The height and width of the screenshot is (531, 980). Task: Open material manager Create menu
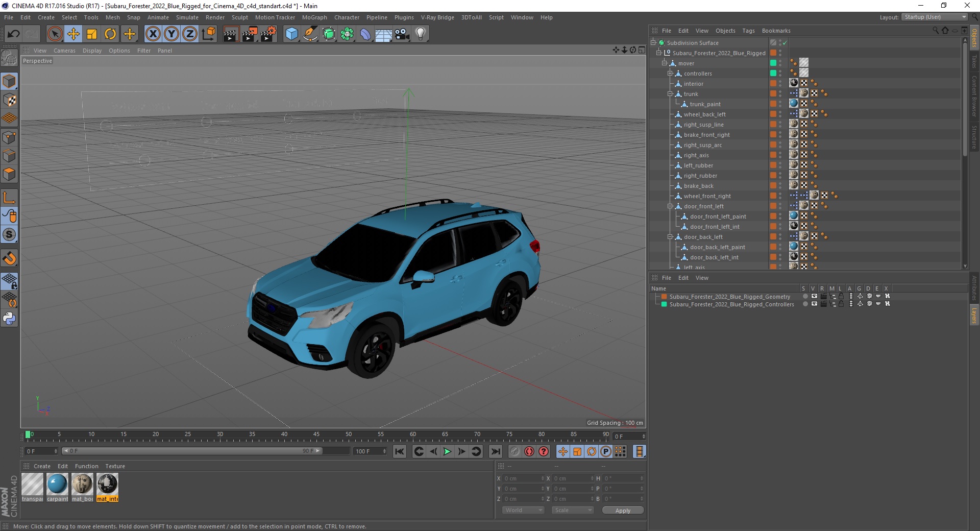[42, 466]
